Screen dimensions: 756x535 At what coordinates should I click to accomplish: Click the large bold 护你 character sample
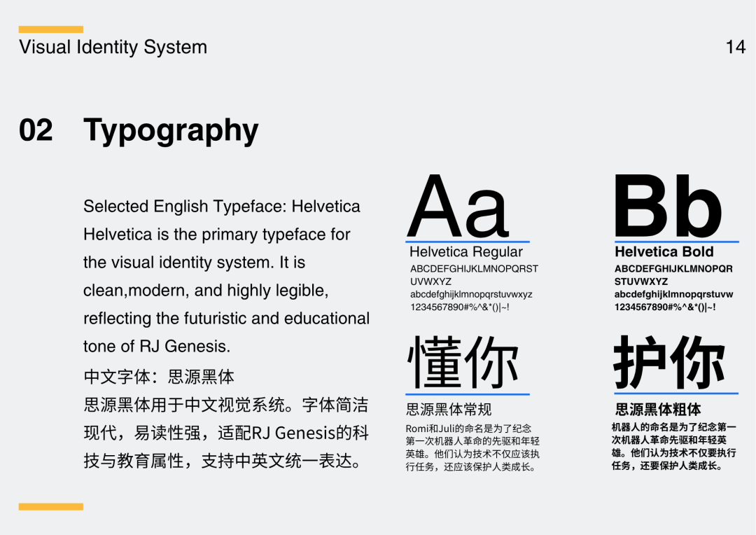click(668, 362)
